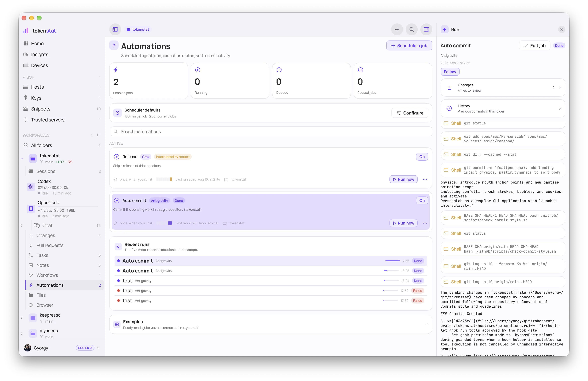Open more options for Auto commit job
The width and height of the screenshot is (588, 381).
(x=425, y=223)
